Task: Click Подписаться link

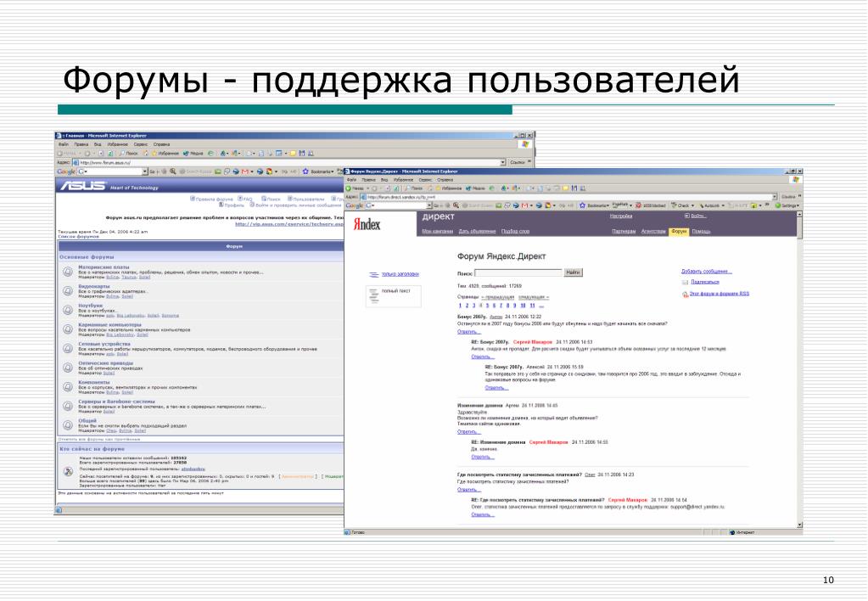Action: 705,282
